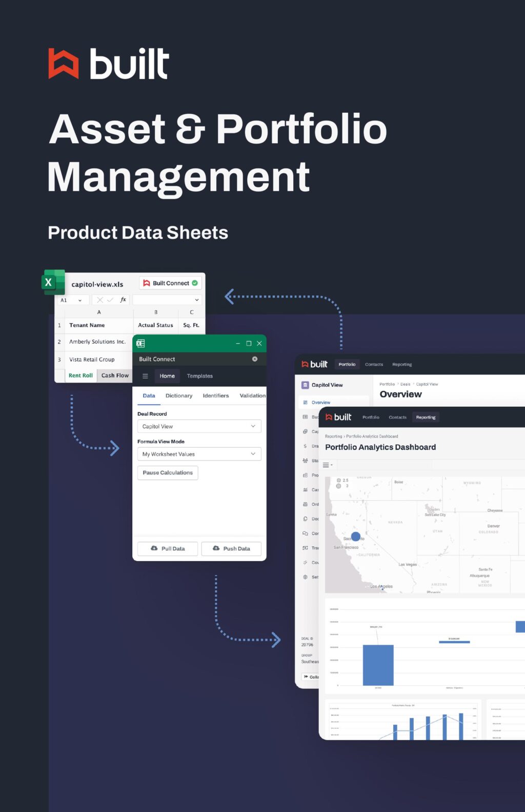This screenshot has height=812, width=525.
Task: Open the Home tab in Built Connect
Action: point(167,376)
